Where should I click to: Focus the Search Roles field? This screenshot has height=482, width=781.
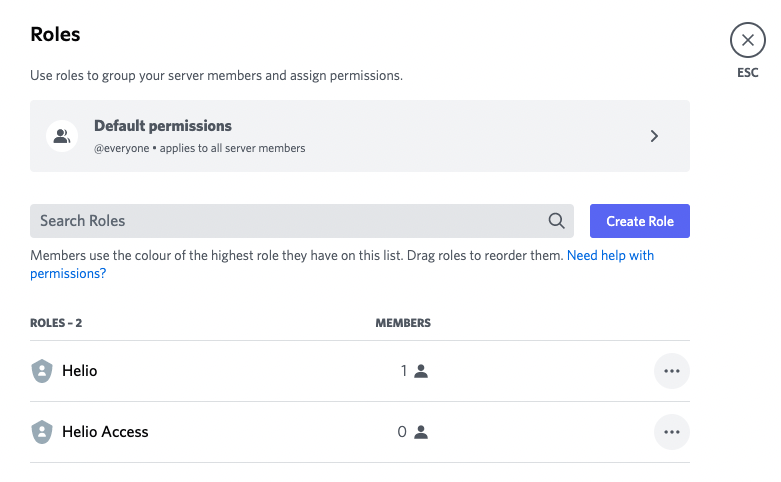coord(290,221)
